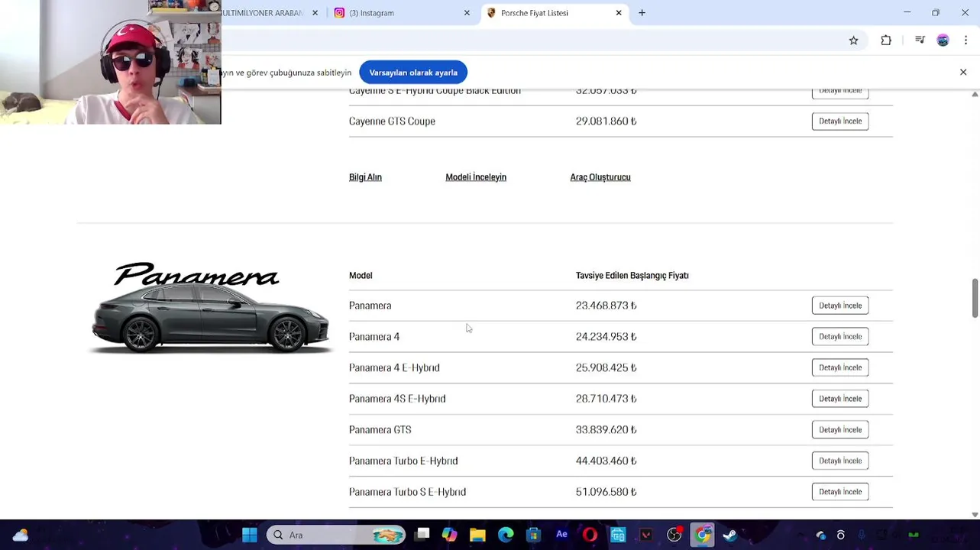The height and width of the screenshot is (550, 980).
Task: Open the Araç Oluşturucu link
Action: tap(600, 177)
